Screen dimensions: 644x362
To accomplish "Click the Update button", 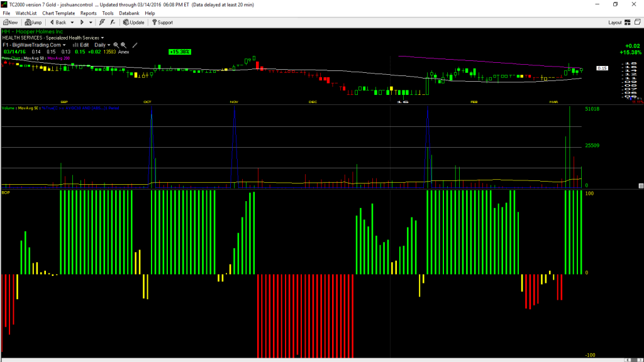I will [134, 23].
